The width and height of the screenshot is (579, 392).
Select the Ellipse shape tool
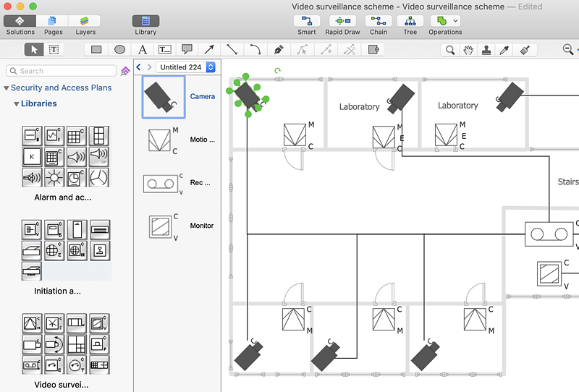click(119, 50)
